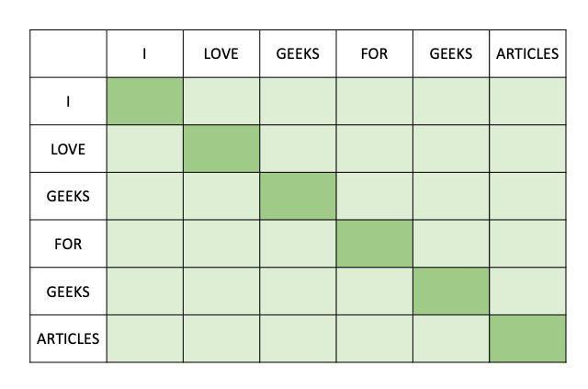The height and width of the screenshot is (389, 588).
Task: Click cell at row LOVE, column ARTICLES
Action: [x=527, y=149]
